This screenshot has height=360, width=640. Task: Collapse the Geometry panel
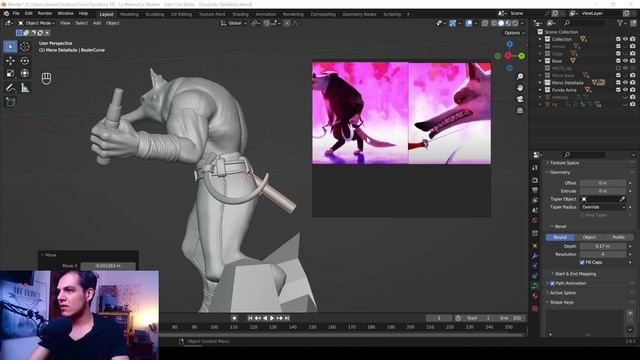pyautogui.click(x=559, y=173)
